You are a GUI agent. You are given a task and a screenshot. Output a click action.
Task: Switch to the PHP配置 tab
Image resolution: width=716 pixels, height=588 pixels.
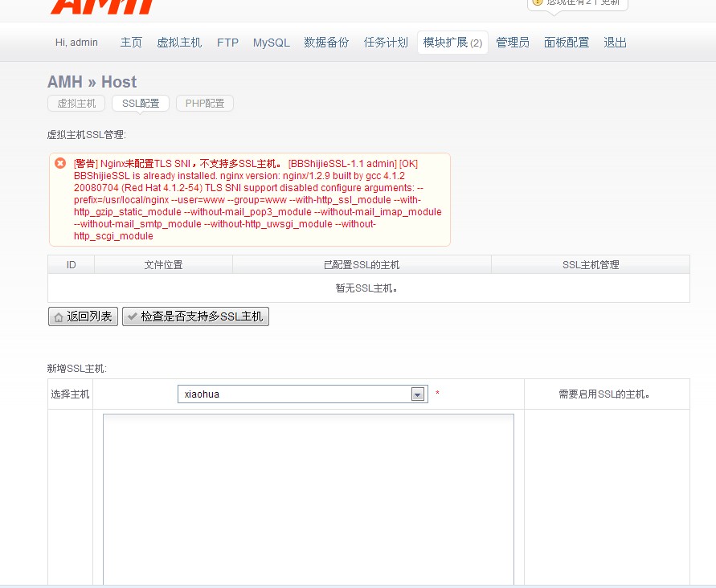tap(205, 104)
